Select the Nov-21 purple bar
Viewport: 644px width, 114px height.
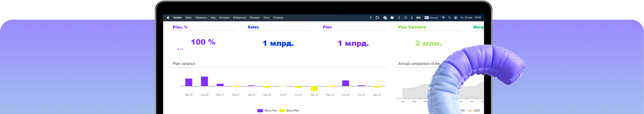coord(346,83)
